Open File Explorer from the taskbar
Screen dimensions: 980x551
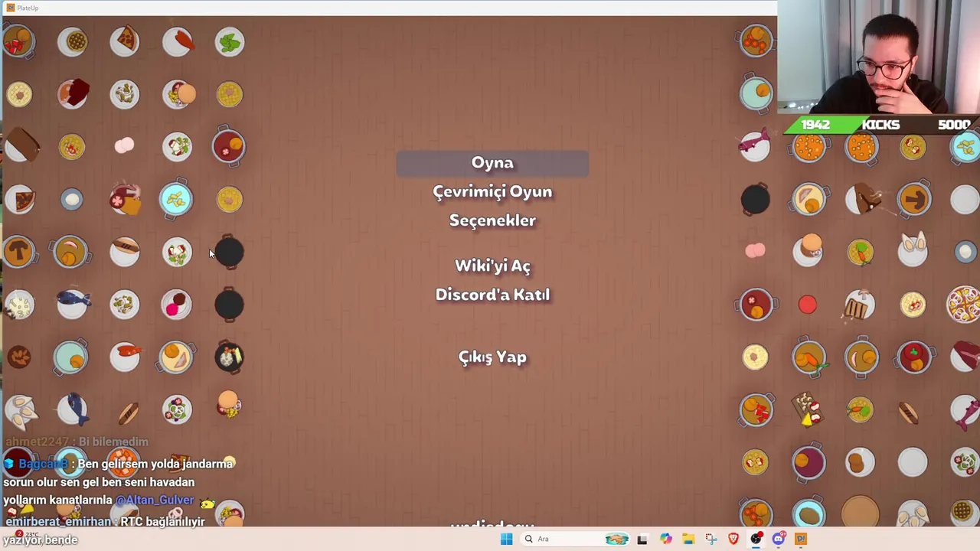[688, 539]
